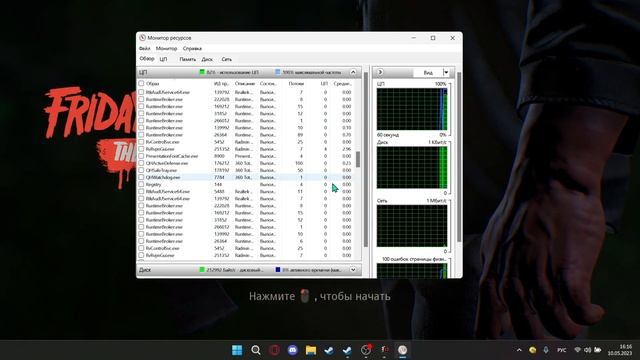Sort by the Описание column header
The image size is (640, 360).
click(245, 83)
